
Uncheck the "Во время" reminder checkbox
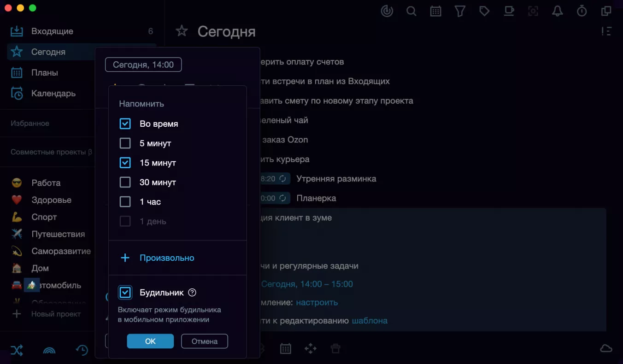coord(125,124)
